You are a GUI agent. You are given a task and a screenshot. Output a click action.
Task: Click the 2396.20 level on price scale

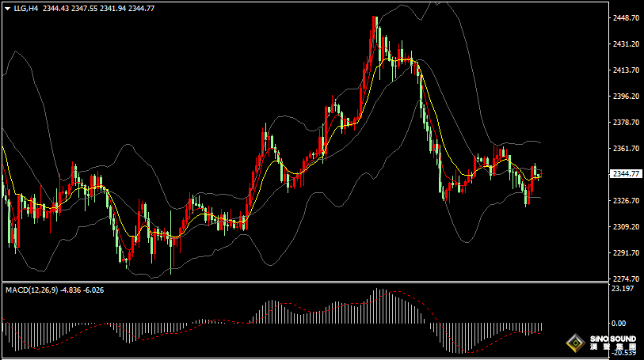627,97
